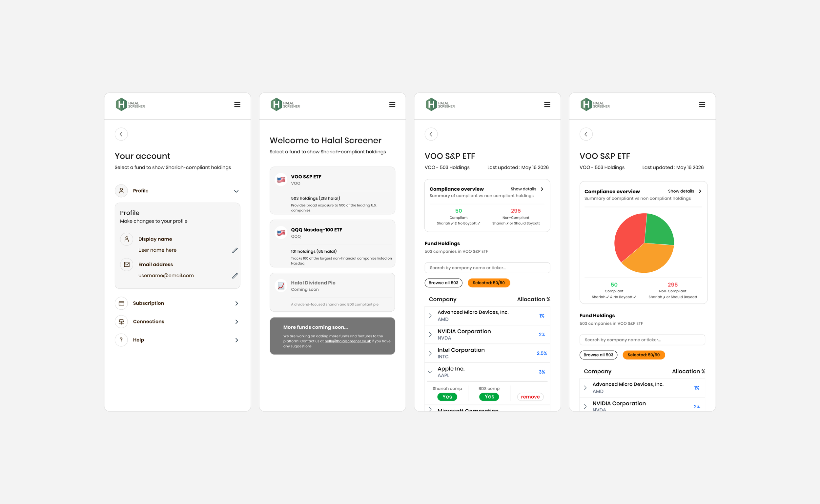Collapse the Apple Inc. row
This screenshot has width=820, height=504.
click(x=430, y=372)
